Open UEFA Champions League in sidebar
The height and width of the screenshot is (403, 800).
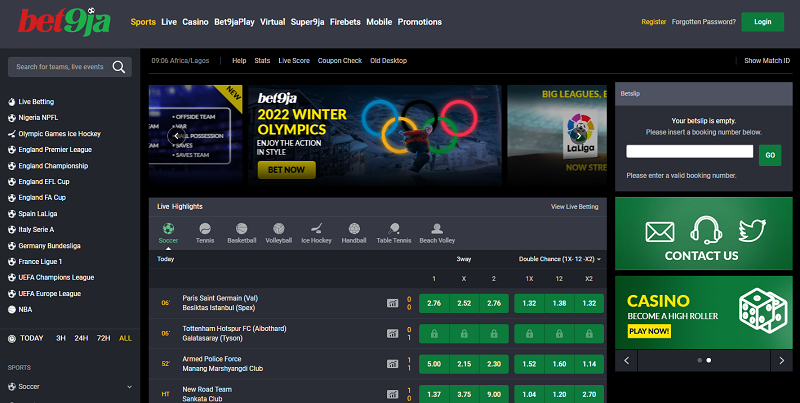[56, 278]
